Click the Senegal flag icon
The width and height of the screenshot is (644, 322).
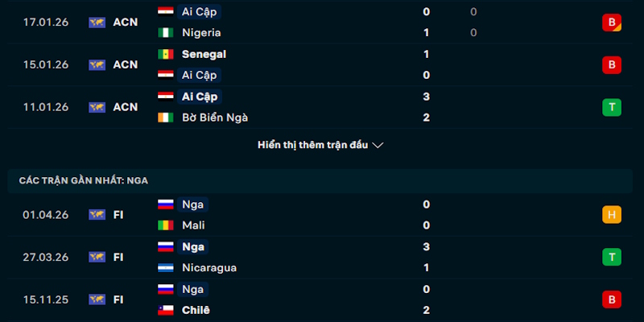[166, 54]
